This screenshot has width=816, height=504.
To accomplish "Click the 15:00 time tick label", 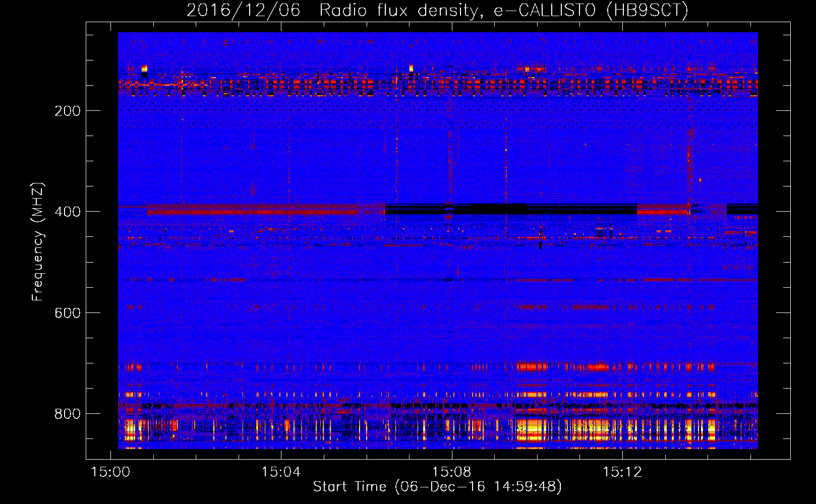I will coord(110,472).
